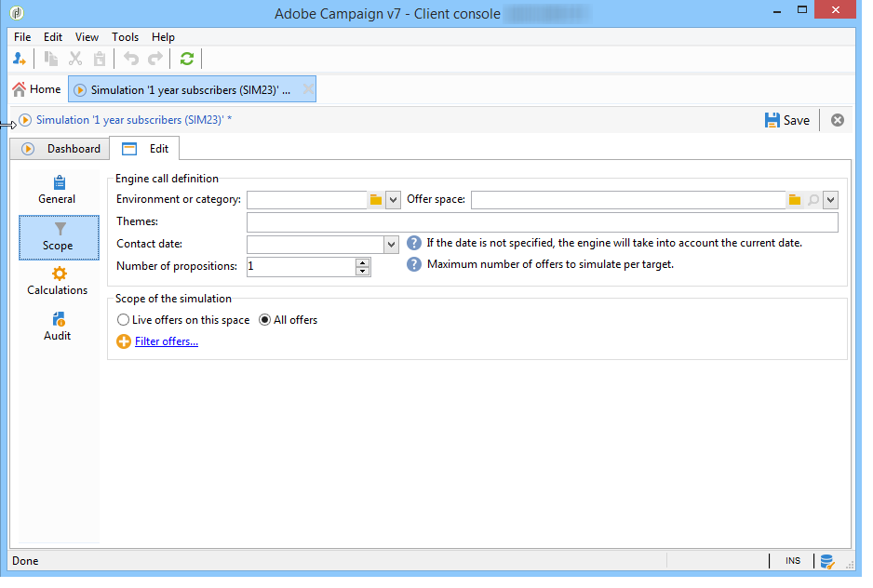Viewport: 873px width, 588px height.
Task: Click help icon next to propositions hint
Action: pyautogui.click(x=413, y=264)
